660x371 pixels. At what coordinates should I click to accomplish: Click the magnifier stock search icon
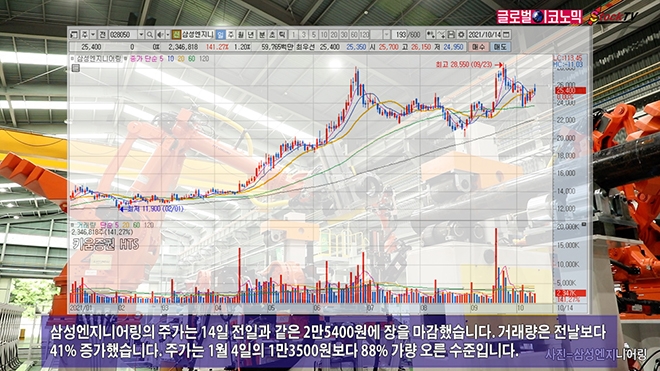coord(149,35)
